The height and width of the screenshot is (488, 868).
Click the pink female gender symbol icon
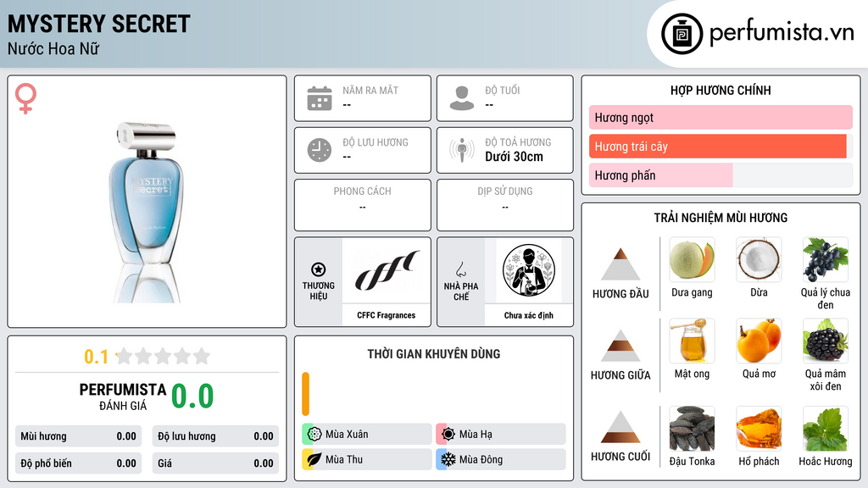point(25,98)
